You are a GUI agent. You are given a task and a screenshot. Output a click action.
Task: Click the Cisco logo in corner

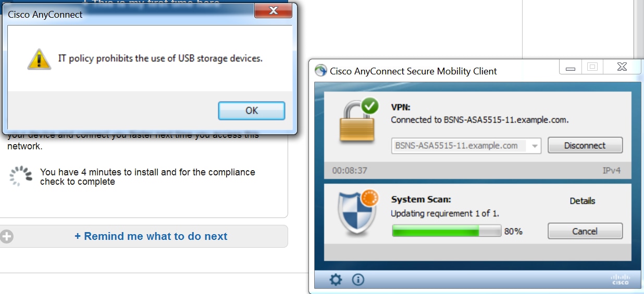(x=620, y=279)
